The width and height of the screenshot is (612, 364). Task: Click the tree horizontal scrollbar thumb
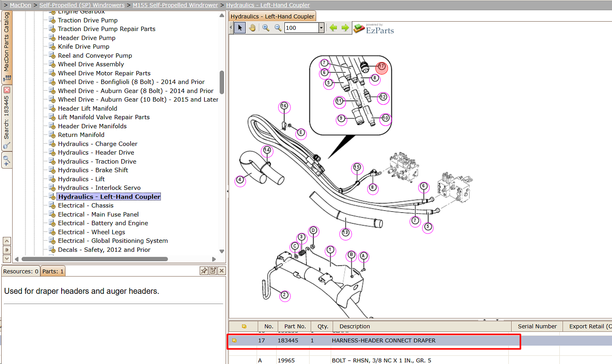[95, 259]
